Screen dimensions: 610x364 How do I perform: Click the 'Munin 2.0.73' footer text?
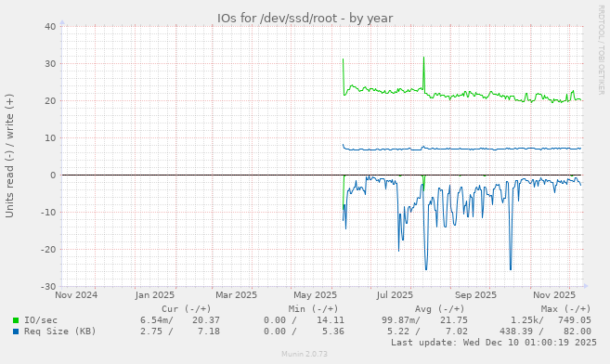(x=305, y=354)
